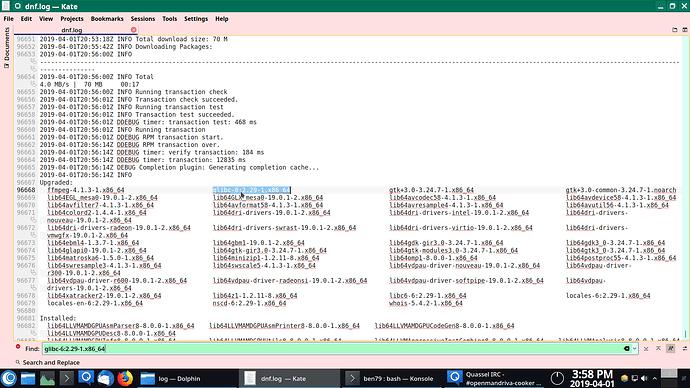The image size is (690, 388).
Task: Open the Bookmarks menu
Action: click(x=107, y=19)
